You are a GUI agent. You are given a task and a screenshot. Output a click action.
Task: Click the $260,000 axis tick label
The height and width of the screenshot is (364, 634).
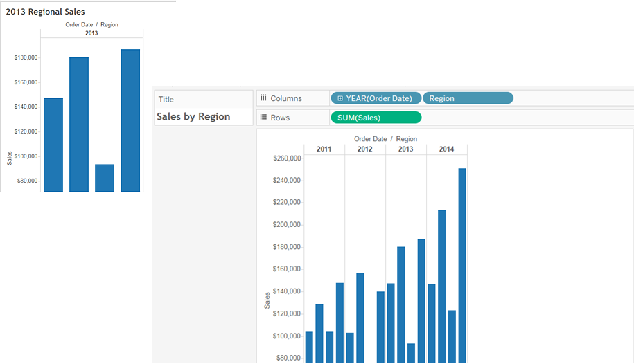[287, 158]
